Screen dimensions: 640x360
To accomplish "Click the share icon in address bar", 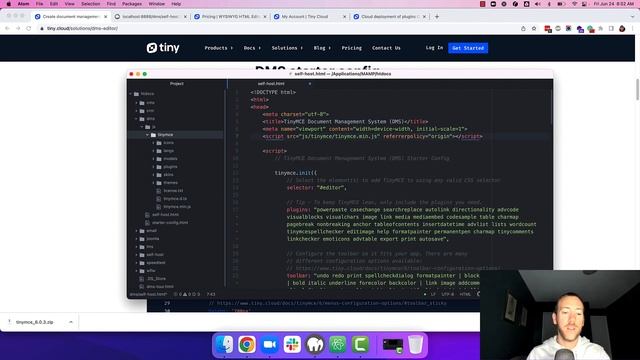I will [x=523, y=29].
